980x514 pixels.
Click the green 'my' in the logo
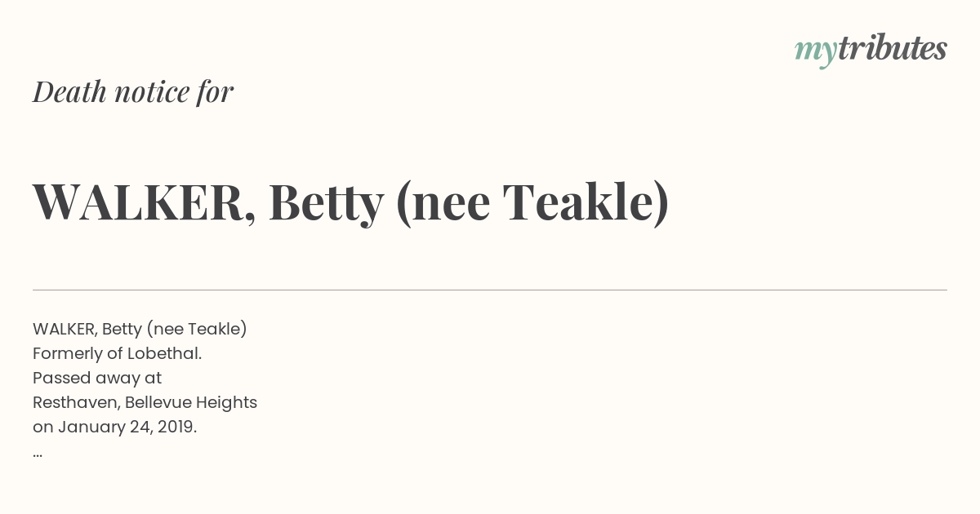[815, 53]
